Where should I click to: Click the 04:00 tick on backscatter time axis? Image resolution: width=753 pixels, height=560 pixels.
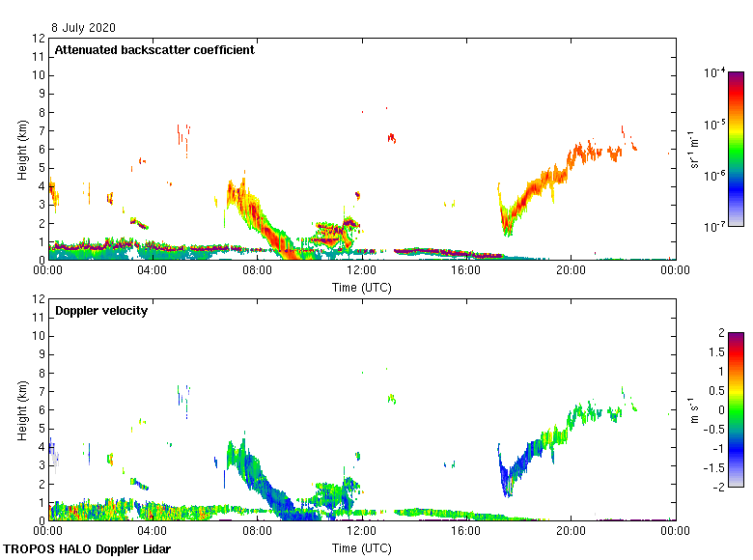(153, 270)
